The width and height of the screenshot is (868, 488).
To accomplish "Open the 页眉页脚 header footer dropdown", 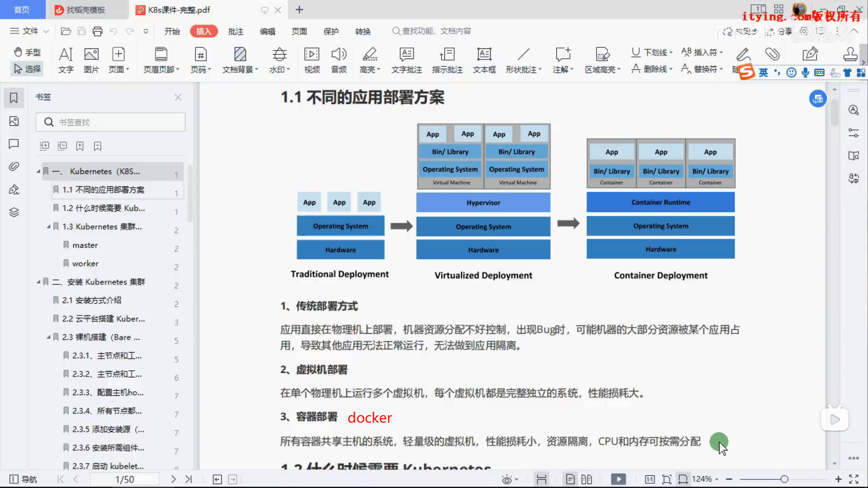I will point(161,60).
